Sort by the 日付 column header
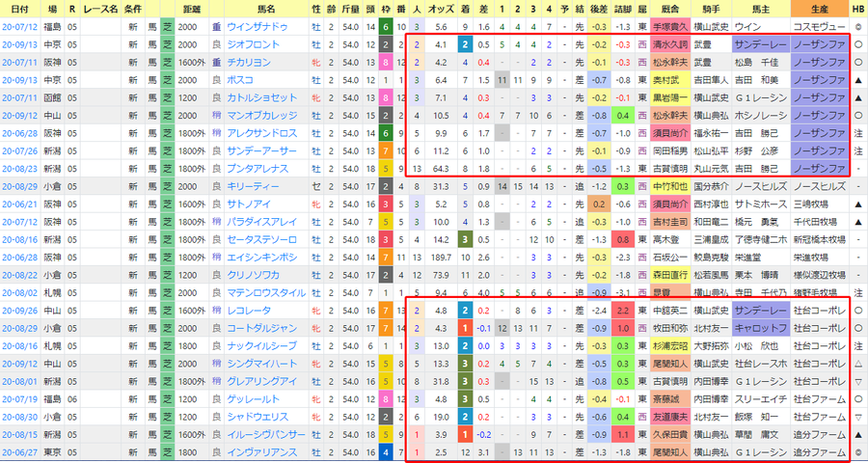The image size is (868, 463). coord(20,9)
